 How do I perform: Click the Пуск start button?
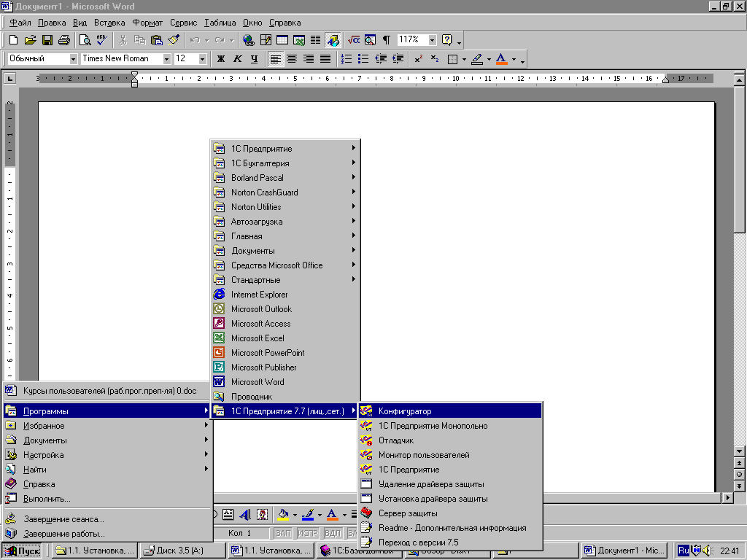tap(22, 551)
